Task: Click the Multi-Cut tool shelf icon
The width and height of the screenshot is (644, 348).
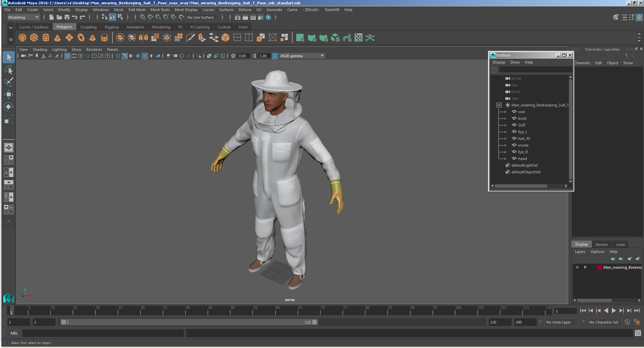Action: tap(190, 38)
